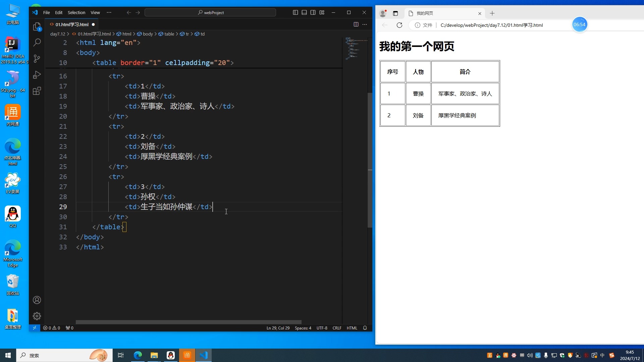
Task: Click the Edge address bar URL
Action: point(491,25)
